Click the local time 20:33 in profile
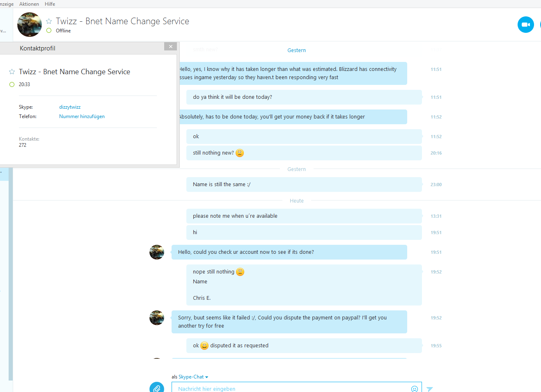 point(24,84)
